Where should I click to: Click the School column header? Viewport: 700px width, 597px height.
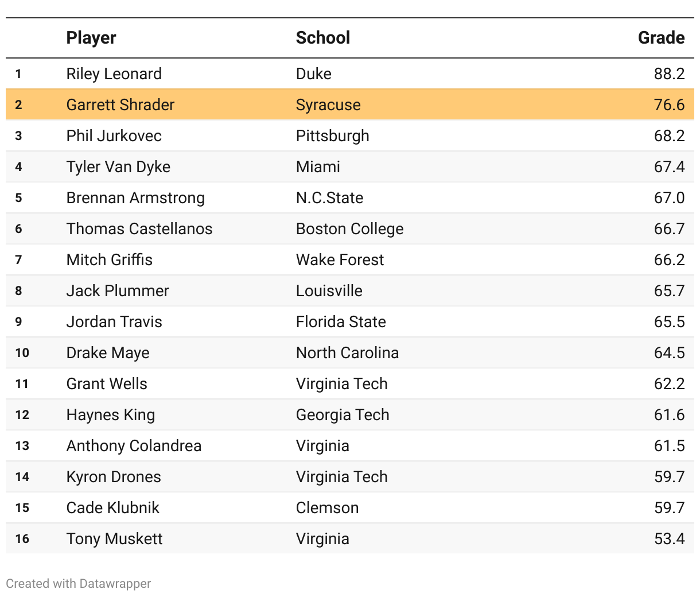(322, 38)
